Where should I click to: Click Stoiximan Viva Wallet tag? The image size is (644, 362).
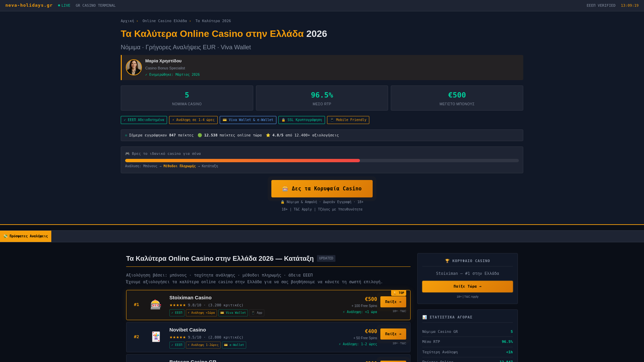pyautogui.click(x=233, y=313)
